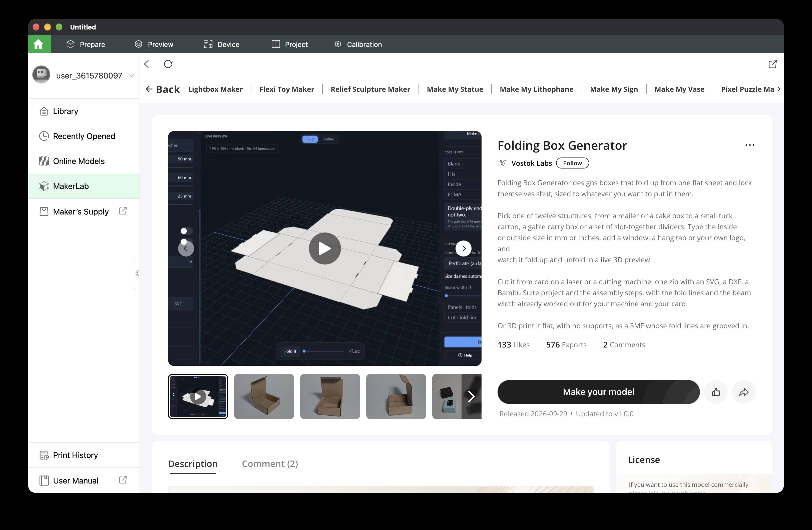The image size is (812, 530).
Task: Click the Make your model button
Action: 598,392
